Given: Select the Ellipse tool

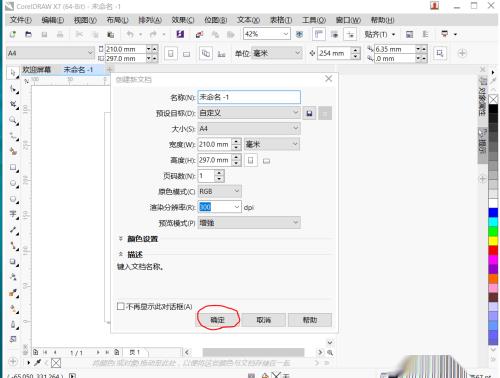Looking at the screenshot, I should pyautogui.click(x=13, y=183).
